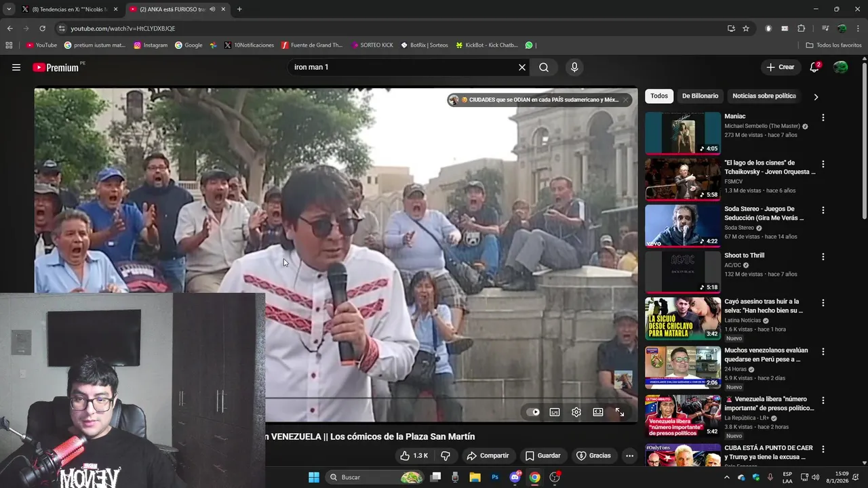868x488 pixels.
Task: Click the Gracias button
Action: 593,455
